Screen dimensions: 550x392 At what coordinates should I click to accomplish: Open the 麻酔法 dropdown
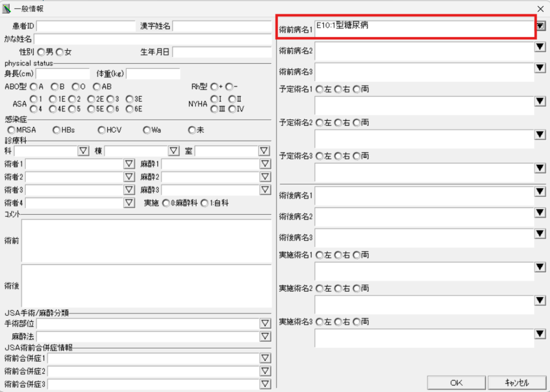point(265,337)
